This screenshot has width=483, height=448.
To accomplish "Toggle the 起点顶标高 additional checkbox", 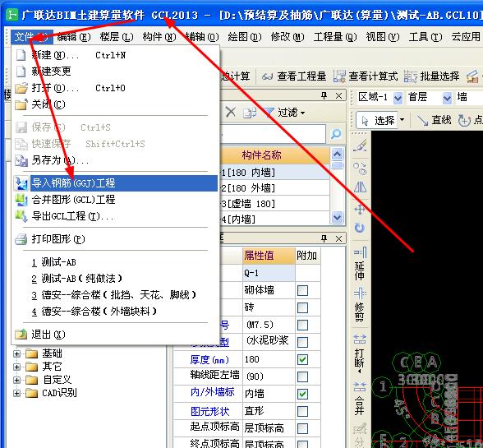I will 302,428.
